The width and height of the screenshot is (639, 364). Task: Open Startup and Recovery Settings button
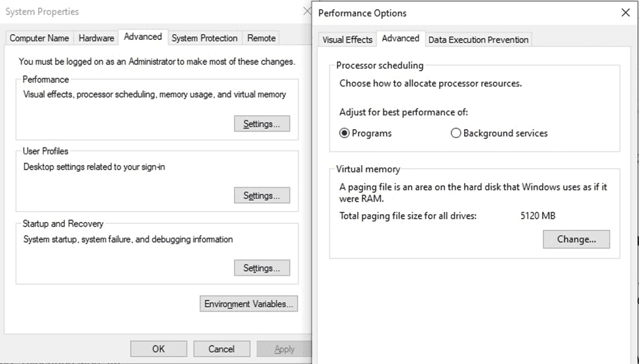point(261,268)
